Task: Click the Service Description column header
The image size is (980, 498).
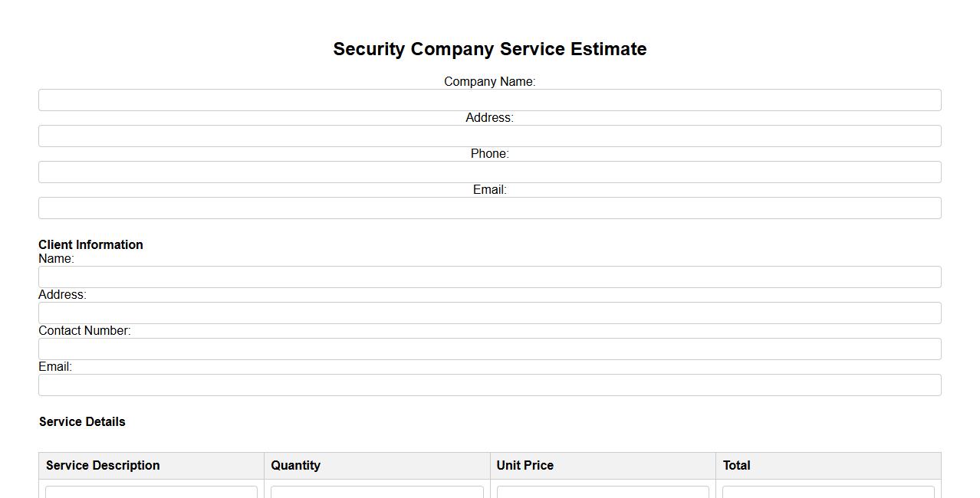Action: tap(103, 466)
